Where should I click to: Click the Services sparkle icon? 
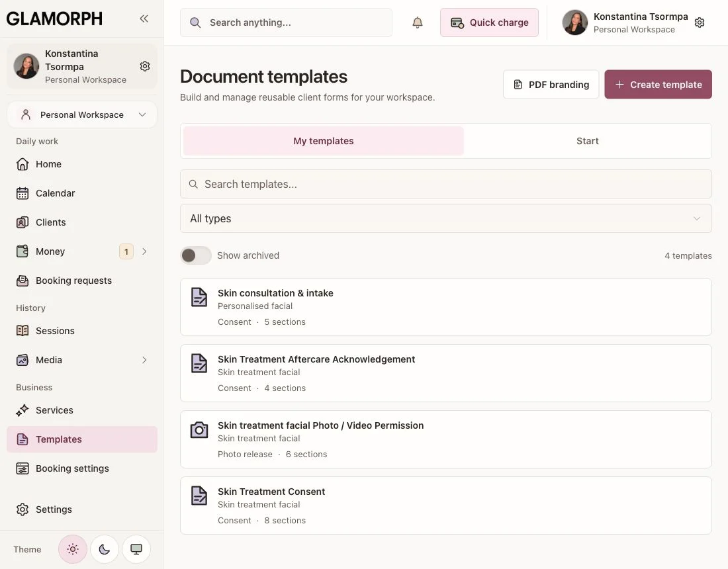coord(23,410)
